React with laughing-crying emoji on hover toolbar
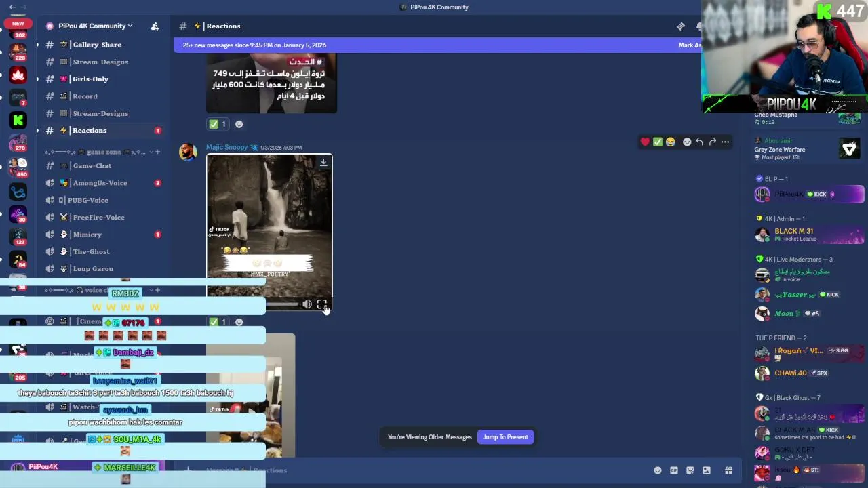Screen dimensions: 868x488 (671, 142)
